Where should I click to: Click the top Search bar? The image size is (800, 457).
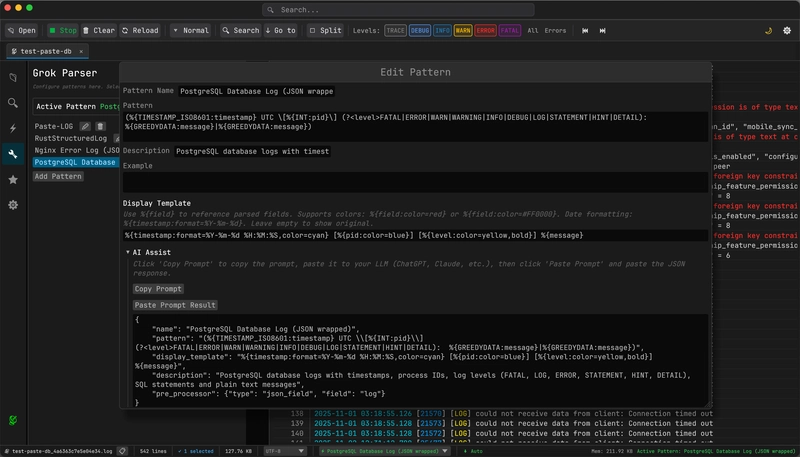398,10
